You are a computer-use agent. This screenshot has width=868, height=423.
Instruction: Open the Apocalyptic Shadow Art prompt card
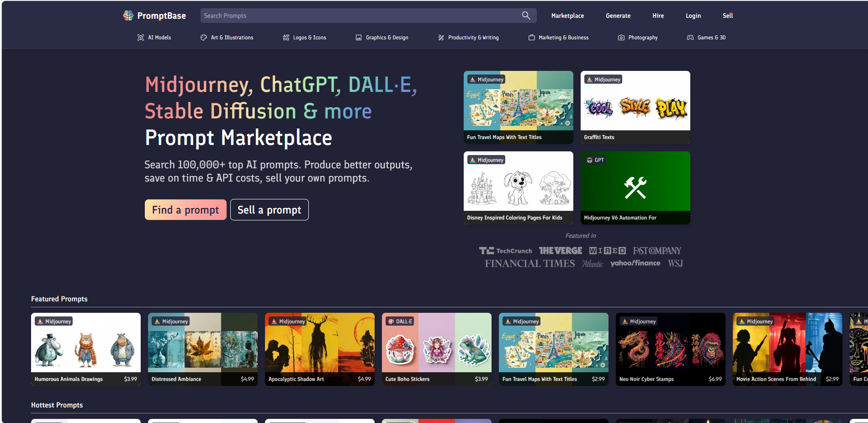coord(320,349)
